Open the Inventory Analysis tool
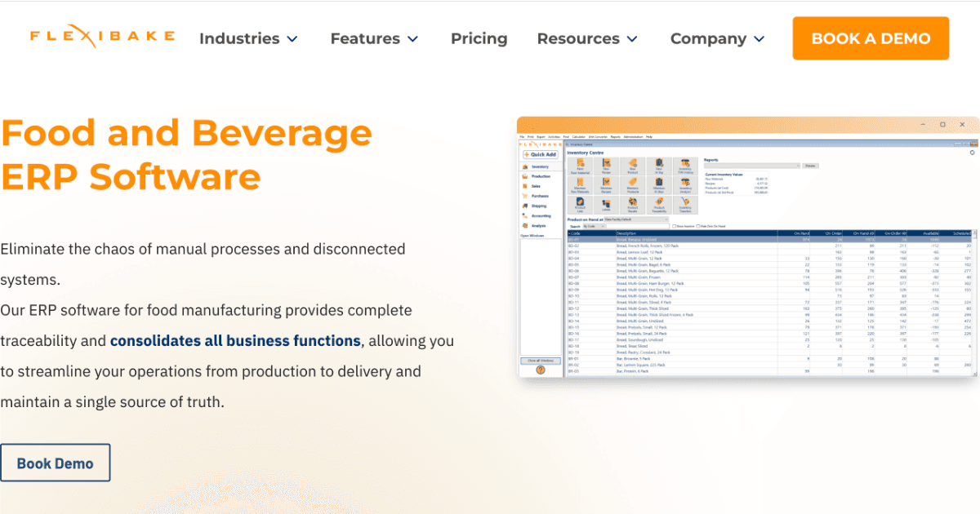The width and height of the screenshot is (980, 514). point(686,184)
